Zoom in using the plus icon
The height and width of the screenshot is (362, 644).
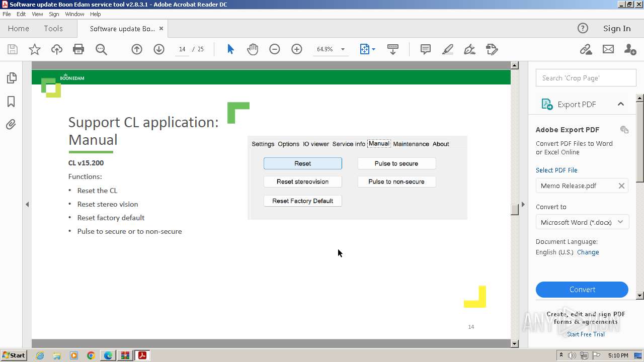[297, 49]
